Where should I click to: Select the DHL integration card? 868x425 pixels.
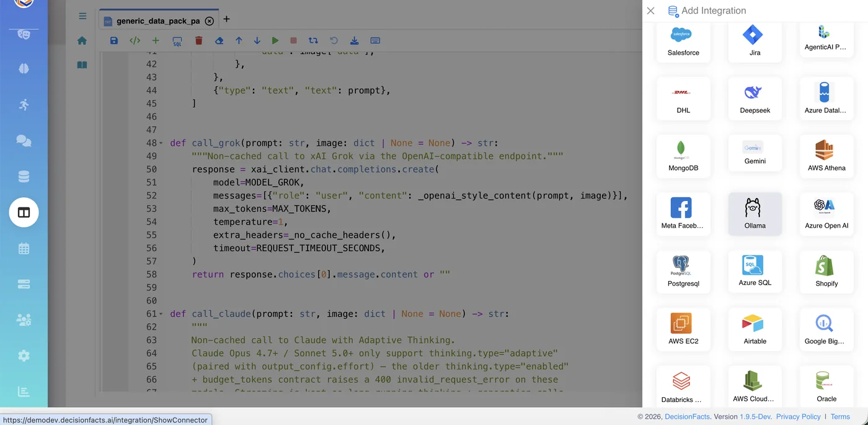point(683,99)
